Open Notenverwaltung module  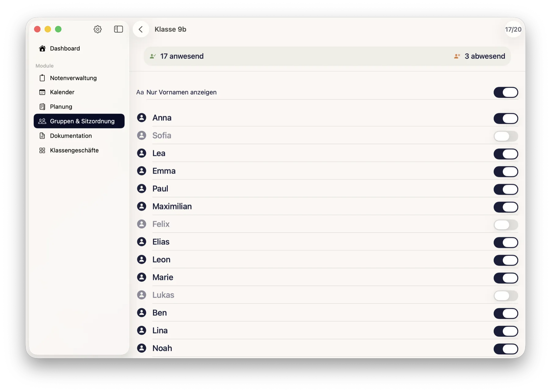point(79,78)
